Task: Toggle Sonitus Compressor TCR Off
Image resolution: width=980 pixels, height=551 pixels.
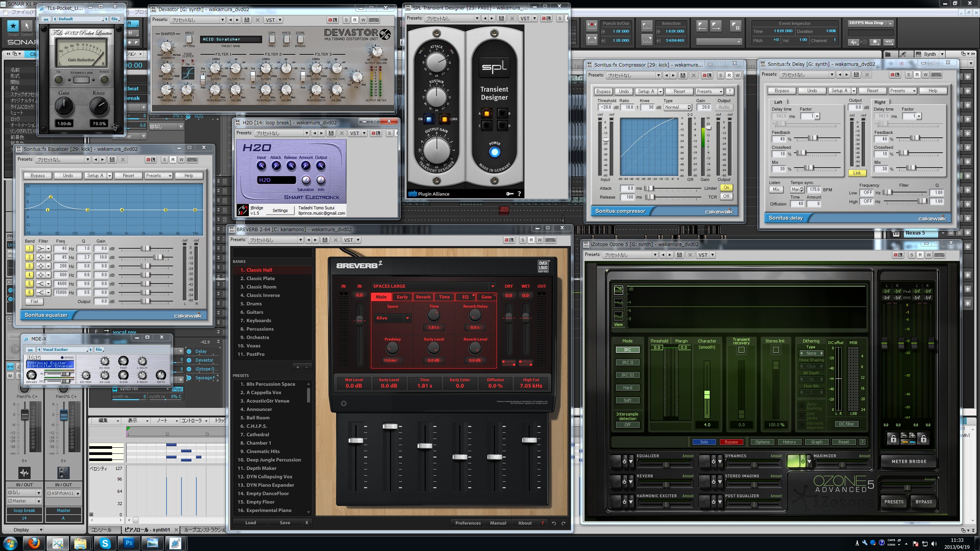Action: [726, 197]
